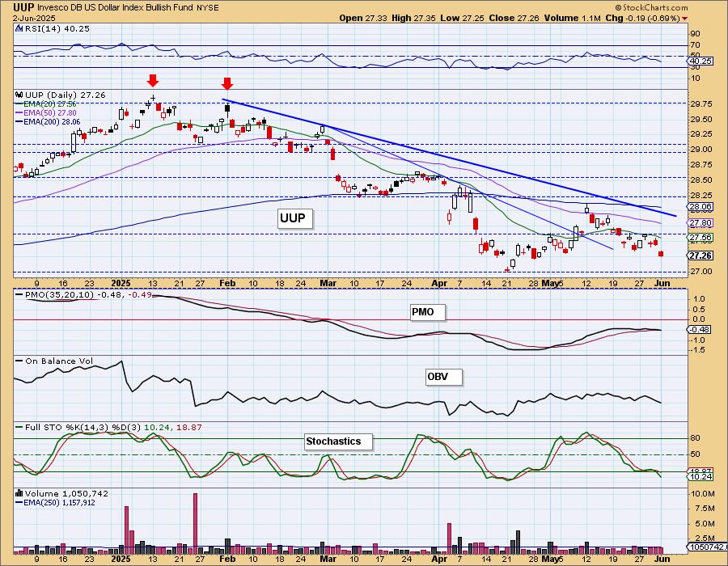Click the Close 27.26 value in the header

pyautogui.click(x=514, y=18)
